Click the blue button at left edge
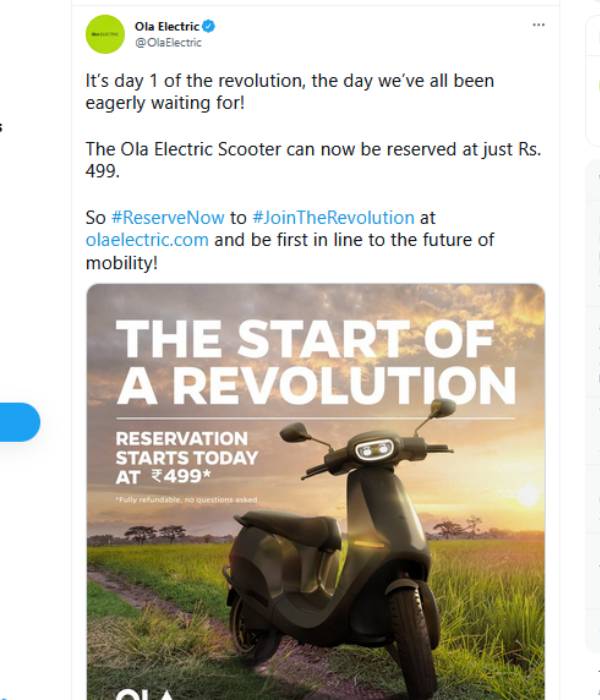The height and width of the screenshot is (700, 600). coord(20,422)
